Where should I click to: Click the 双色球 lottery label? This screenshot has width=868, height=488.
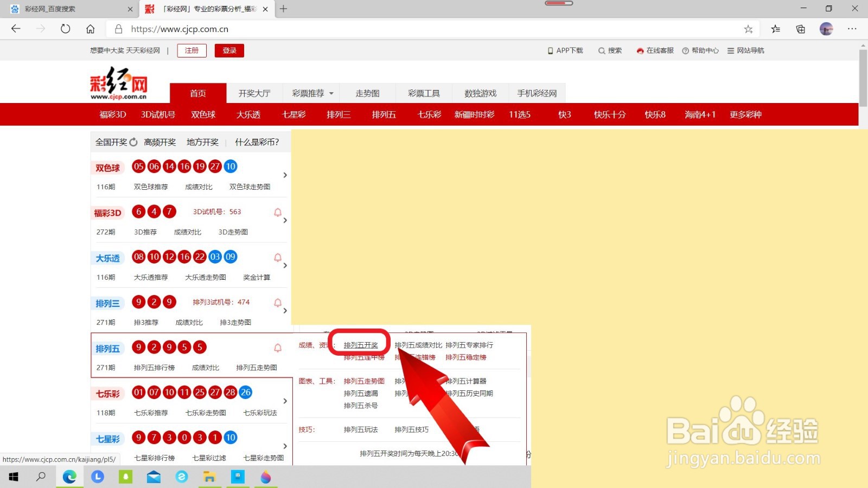tap(107, 168)
